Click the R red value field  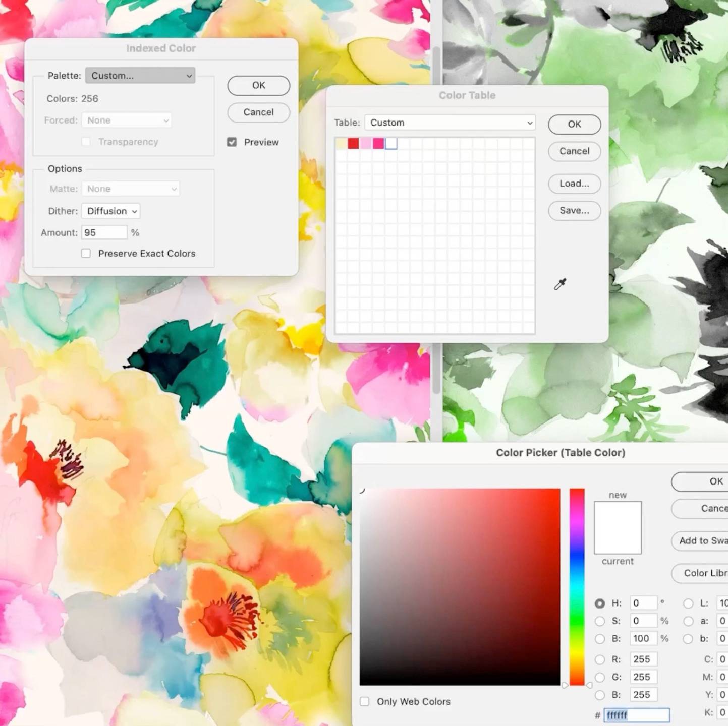(x=644, y=659)
